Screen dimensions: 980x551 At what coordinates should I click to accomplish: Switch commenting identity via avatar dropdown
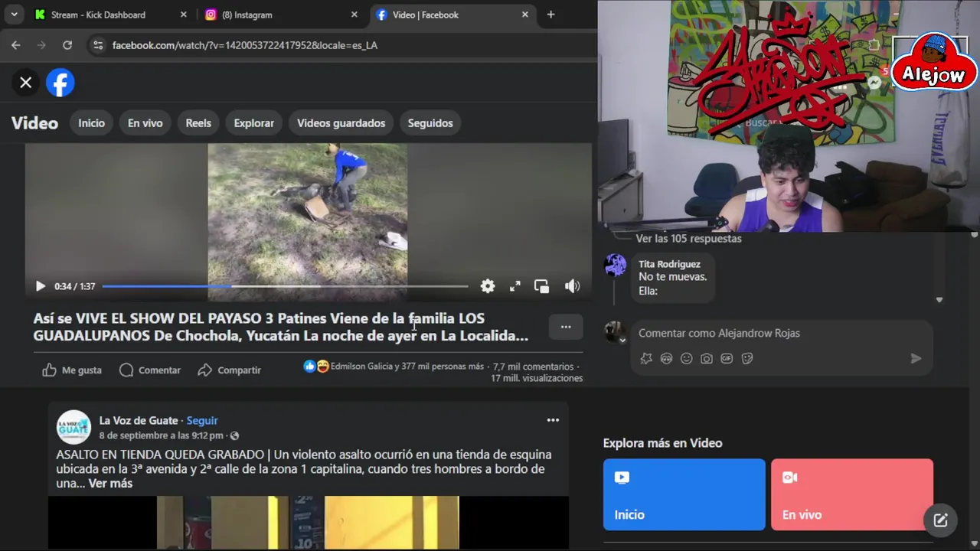[615, 331]
